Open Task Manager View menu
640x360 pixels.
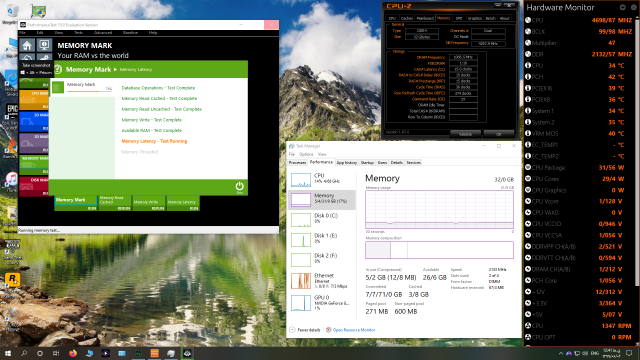322,154
